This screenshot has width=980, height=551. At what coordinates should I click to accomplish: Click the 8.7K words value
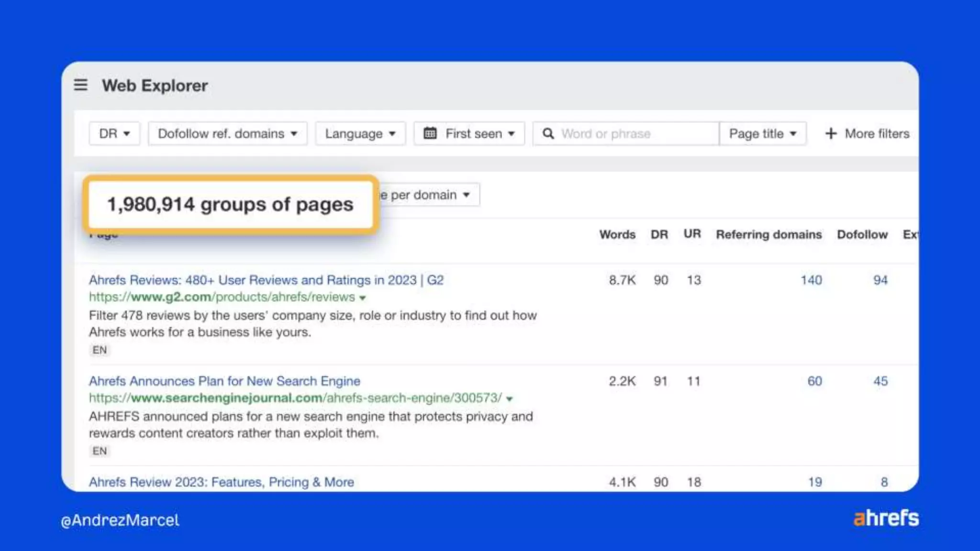pos(622,280)
